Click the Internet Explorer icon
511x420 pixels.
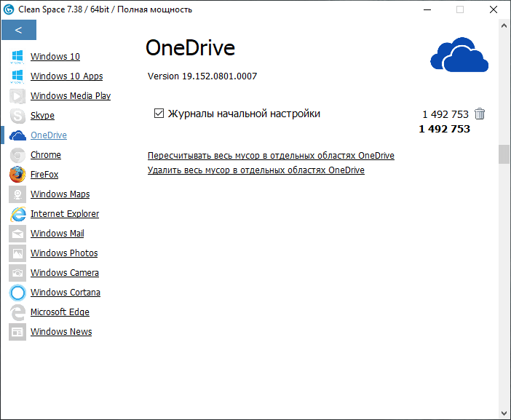(18, 214)
